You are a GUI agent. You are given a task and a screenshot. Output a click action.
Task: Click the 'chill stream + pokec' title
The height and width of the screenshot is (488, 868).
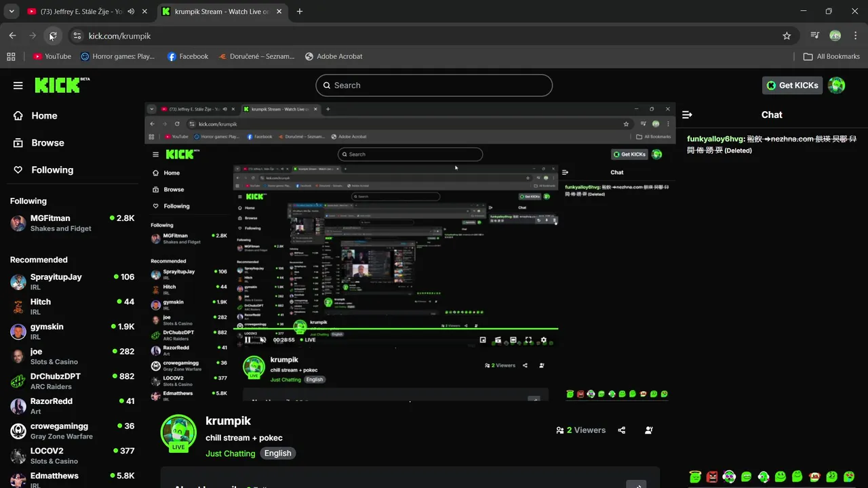coord(244,438)
